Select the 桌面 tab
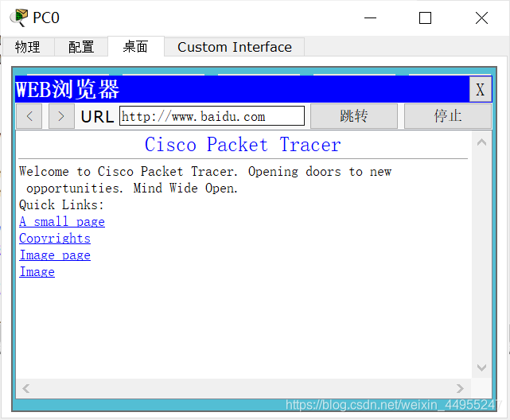 (x=135, y=47)
